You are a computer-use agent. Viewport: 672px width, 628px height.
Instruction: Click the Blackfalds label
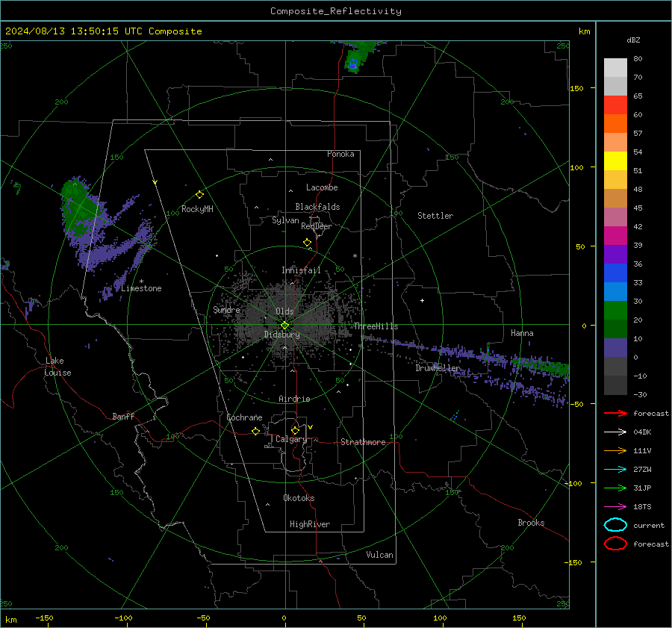(x=317, y=207)
